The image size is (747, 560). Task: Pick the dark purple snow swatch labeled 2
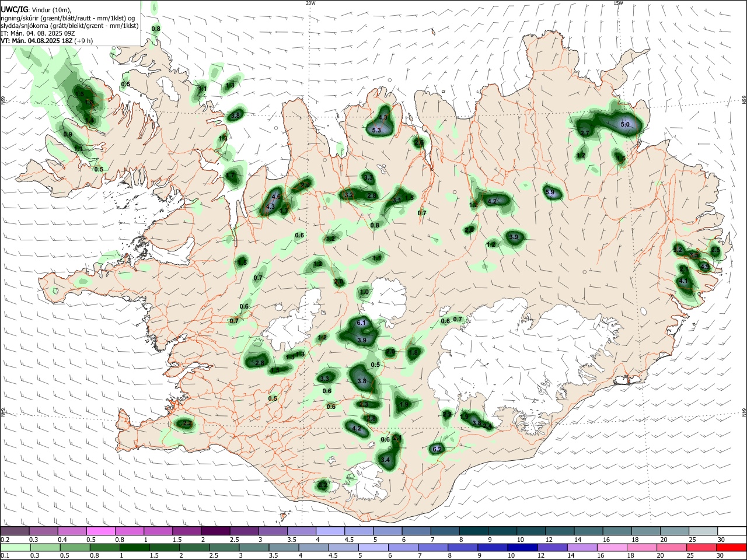215,531
